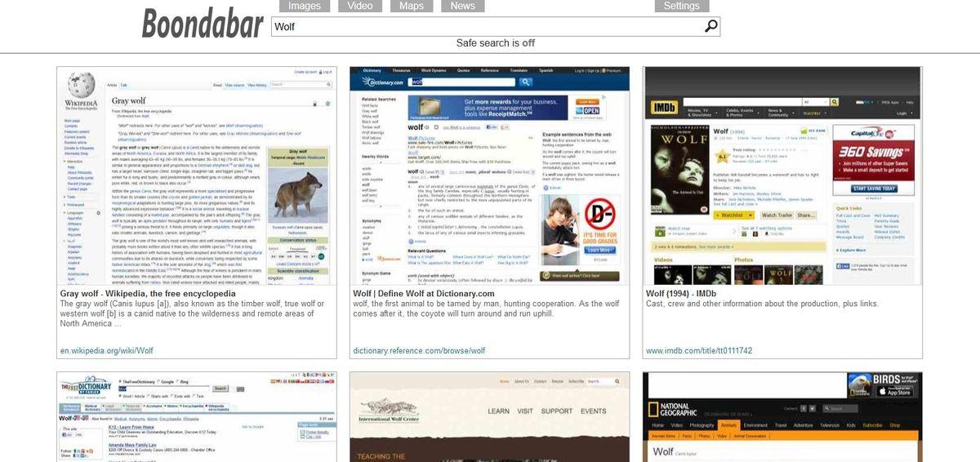This screenshot has height=462, width=980.
Task: Click Dictionary.com description about hunting cooperation
Action: 487,309
